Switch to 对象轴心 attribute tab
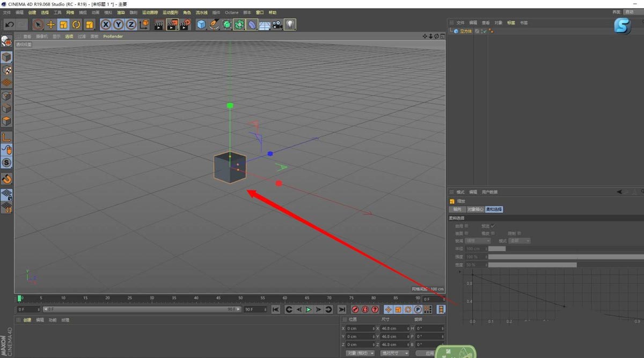 [x=475, y=210]
